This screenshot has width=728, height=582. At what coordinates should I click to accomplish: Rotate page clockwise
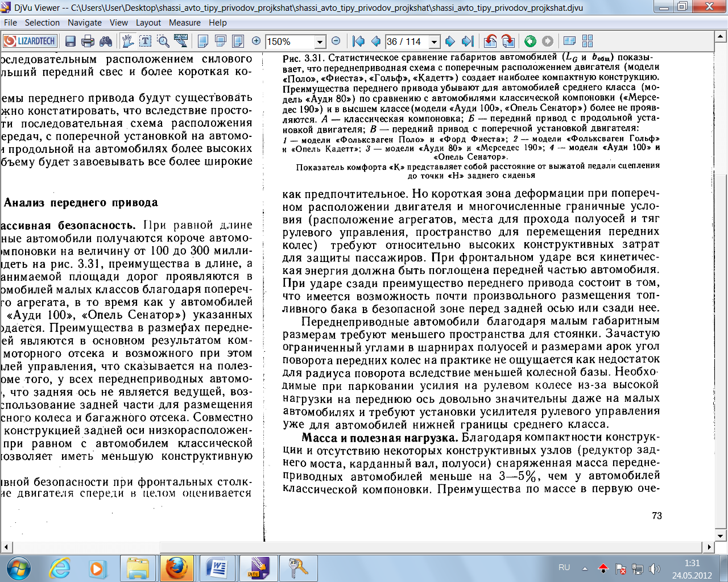pos(508,41)
